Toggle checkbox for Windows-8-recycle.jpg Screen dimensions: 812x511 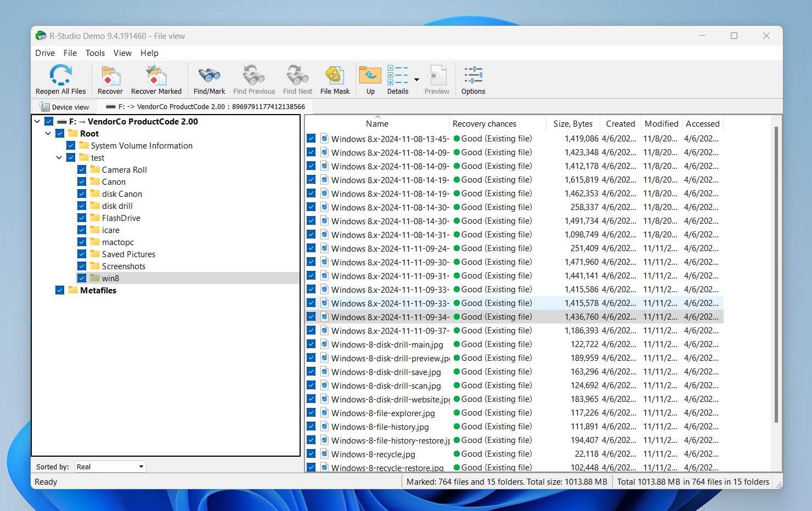click(311, 454)
